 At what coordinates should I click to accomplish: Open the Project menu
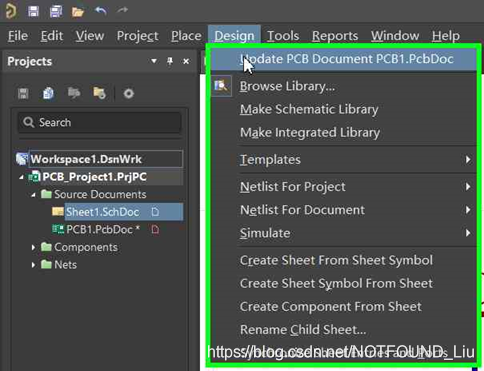point(138,36)
